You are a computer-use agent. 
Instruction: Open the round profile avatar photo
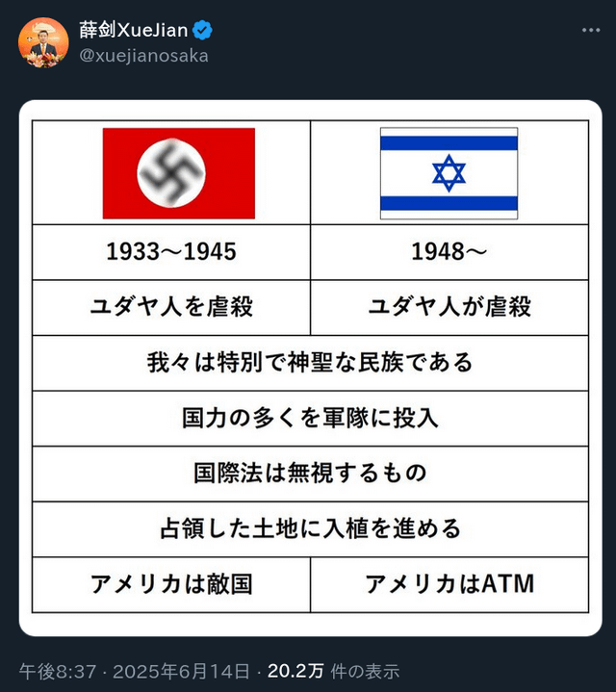(43, 42)
